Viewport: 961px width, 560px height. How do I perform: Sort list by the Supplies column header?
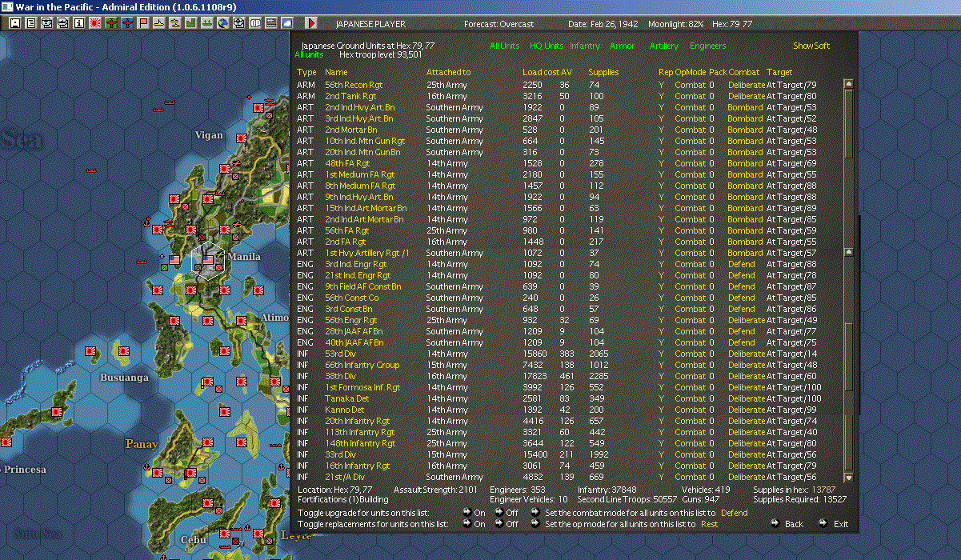pyautogui.click(x=604, y=72)
